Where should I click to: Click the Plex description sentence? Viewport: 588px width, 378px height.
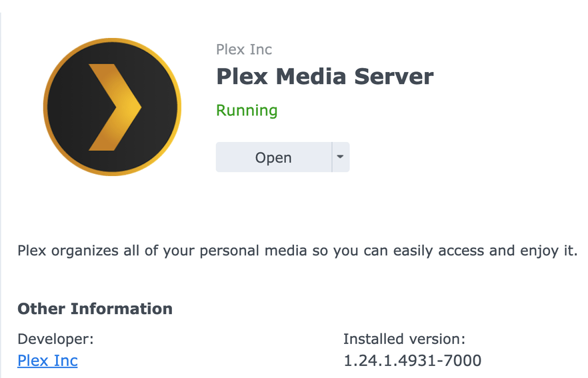pos(297,251)
